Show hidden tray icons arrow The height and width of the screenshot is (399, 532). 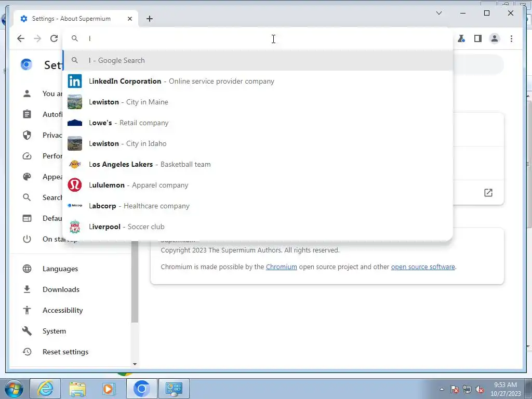(442, 390)
